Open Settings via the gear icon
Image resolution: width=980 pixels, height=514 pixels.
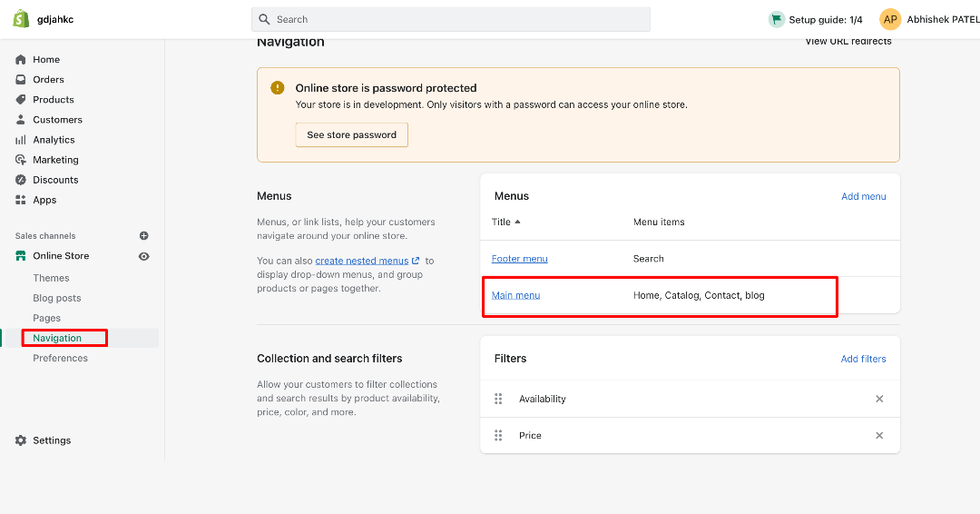click(21, 440)
